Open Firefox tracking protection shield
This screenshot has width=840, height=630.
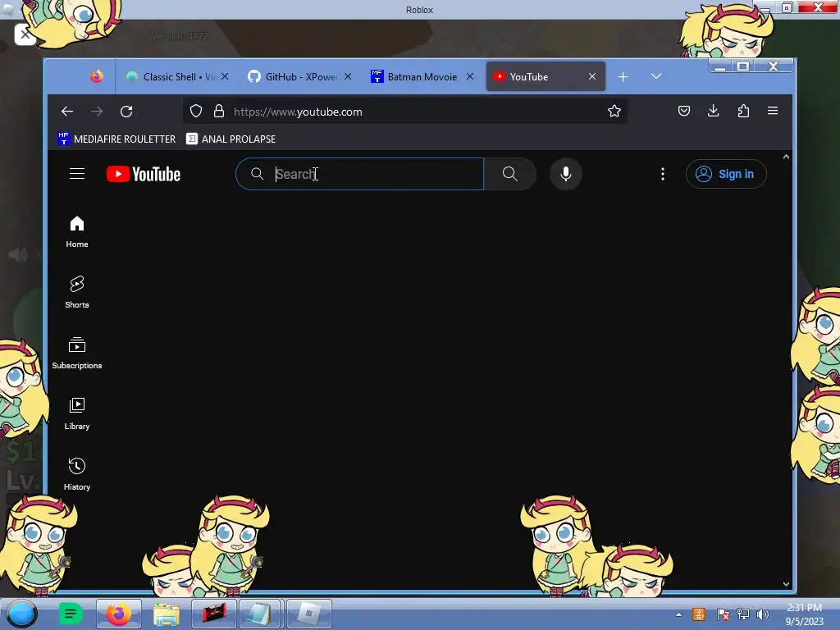(x=196, y=111)
